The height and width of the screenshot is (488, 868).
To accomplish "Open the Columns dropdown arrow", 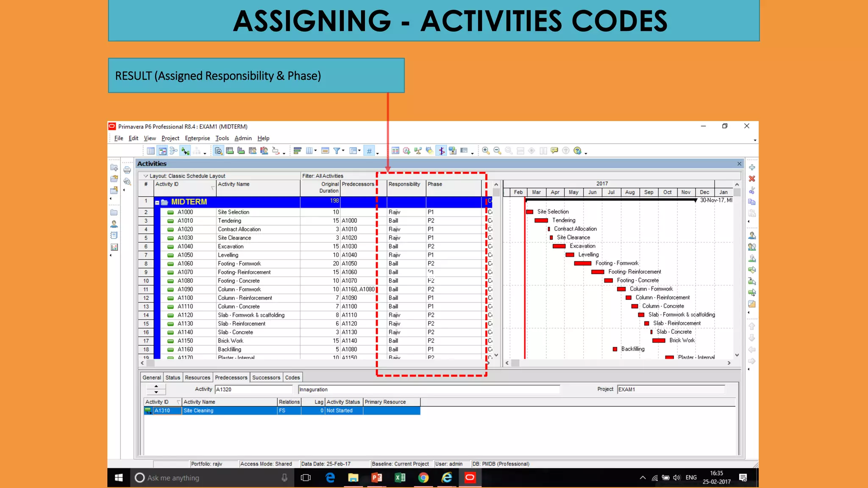I will pos(315,151).
